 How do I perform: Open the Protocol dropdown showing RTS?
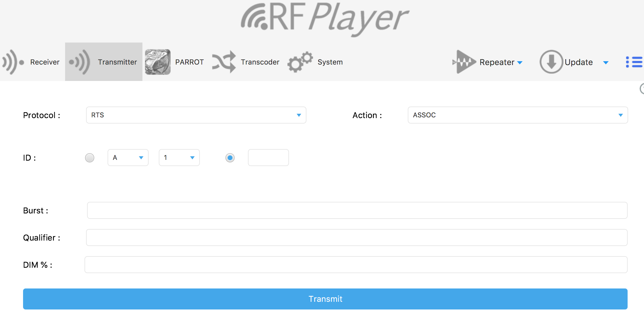point(196,115)
